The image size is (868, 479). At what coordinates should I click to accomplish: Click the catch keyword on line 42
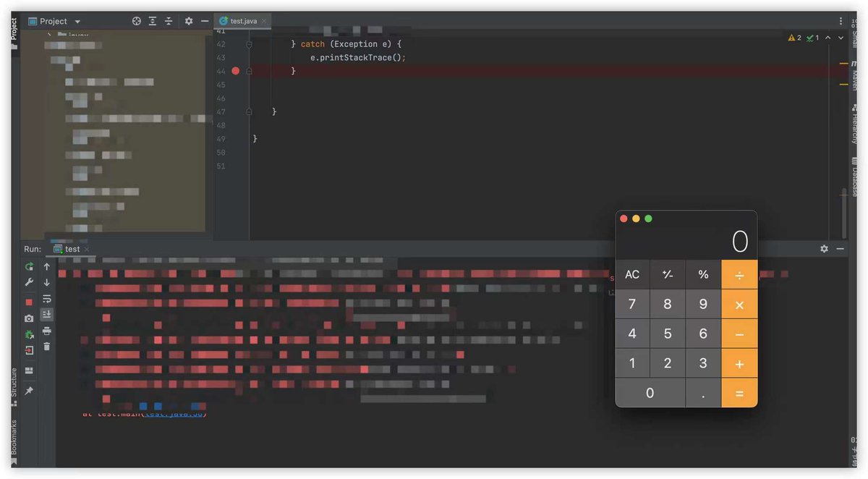[x=312, y=44]
